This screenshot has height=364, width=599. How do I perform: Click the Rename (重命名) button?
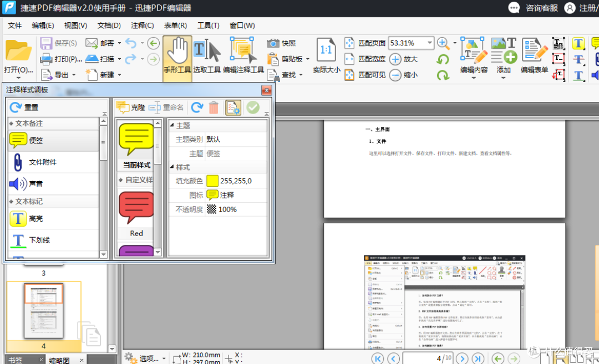166,107
